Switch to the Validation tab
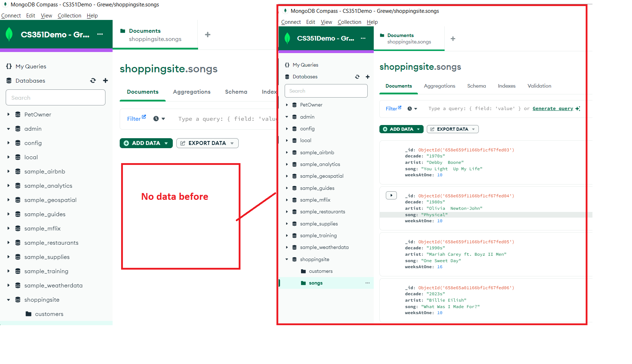The width and height of the screenshot is (632, 364). click(x=539, y=86)
